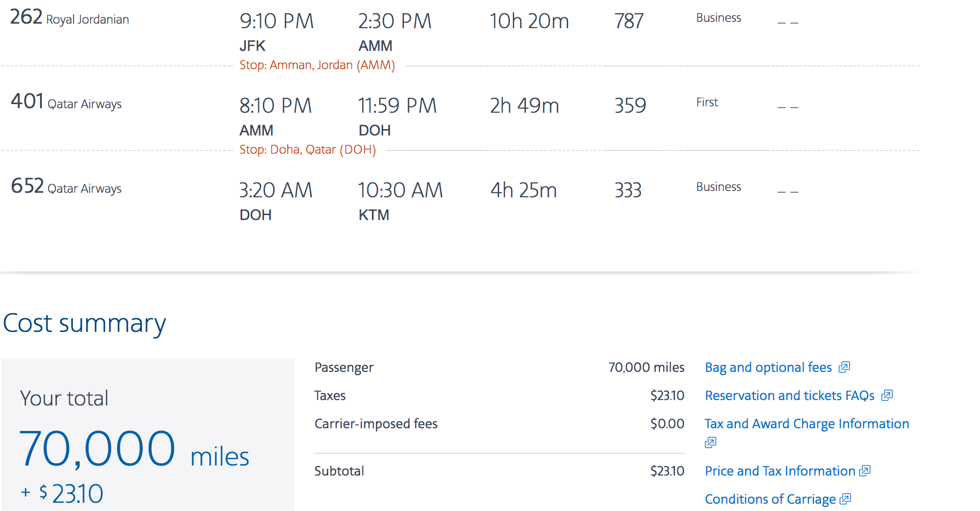Click external-link icon next to Reservation and tickets FAQs
Screen dimensions: 980x511
point(887,396)
